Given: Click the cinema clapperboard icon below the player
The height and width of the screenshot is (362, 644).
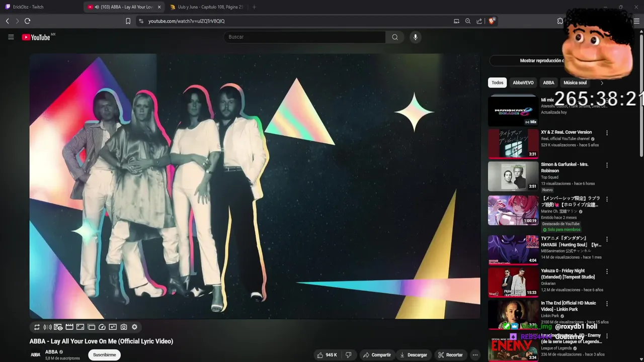Looking at the screenshot, I should (69, 327).
